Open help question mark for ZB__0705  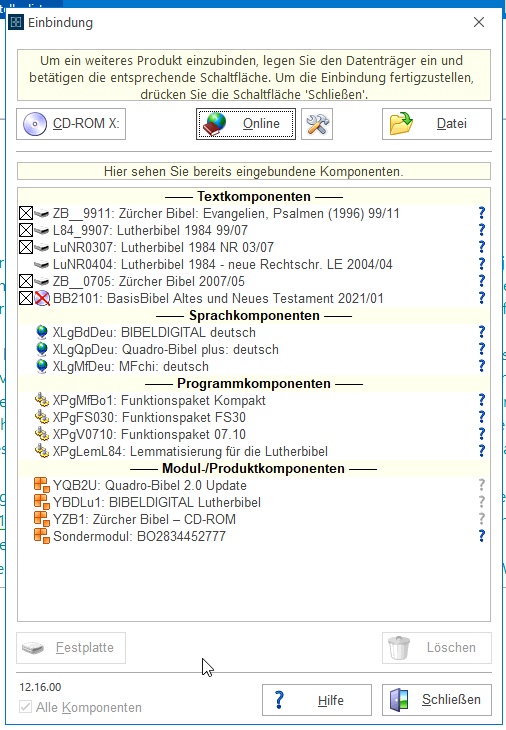click(482, 281)
